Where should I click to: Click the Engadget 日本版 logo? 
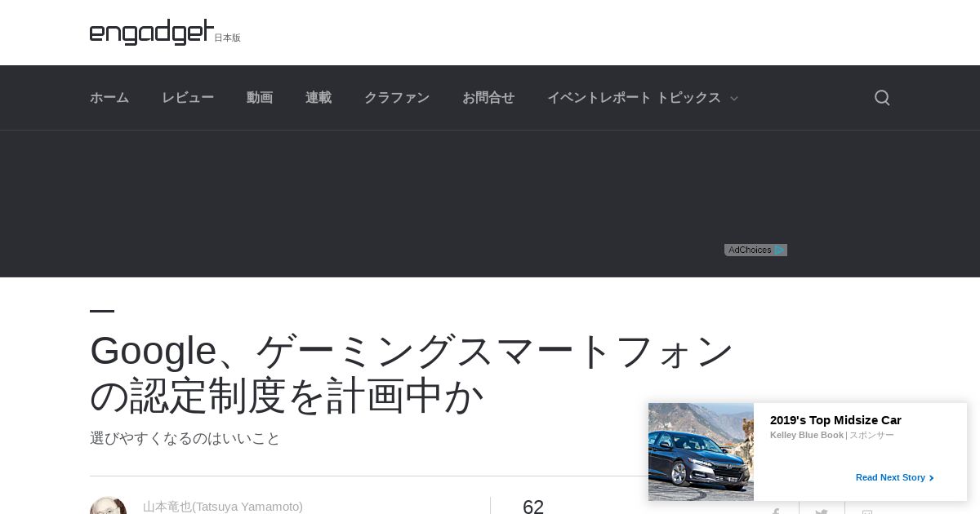(x=165, y=33)
